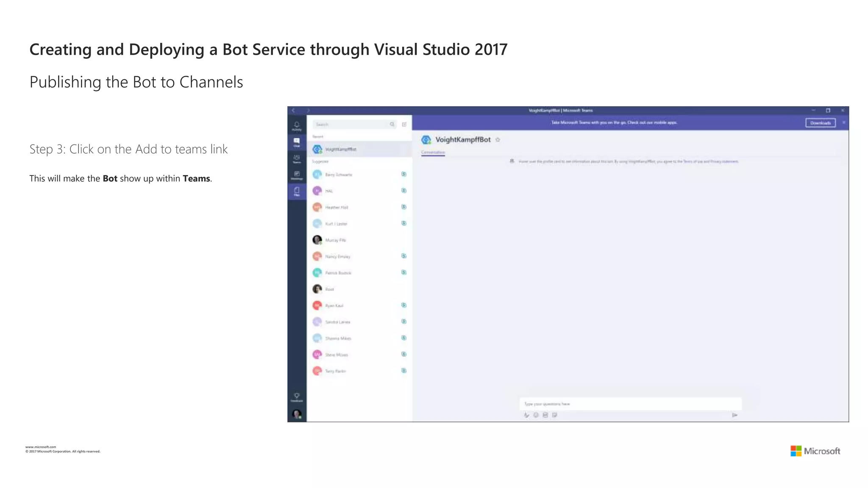Click the emoji icon below message box

pos(536,415)
